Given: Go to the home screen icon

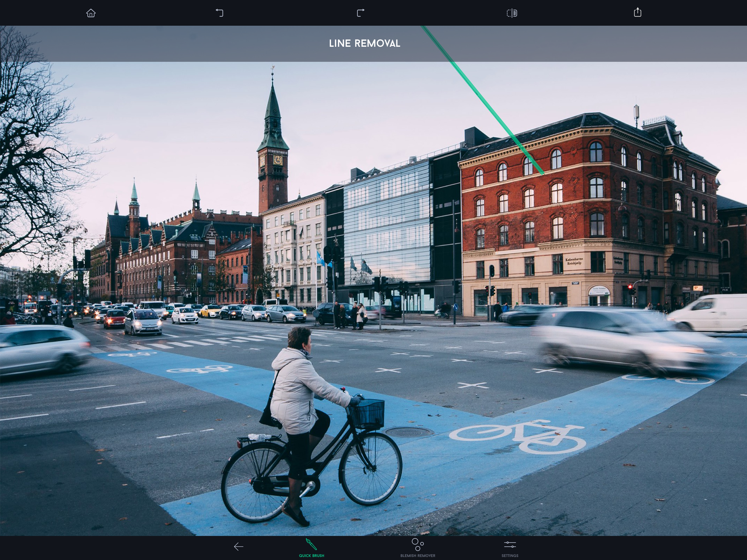Looking at the screenshot, I should (x=91, y=13).
